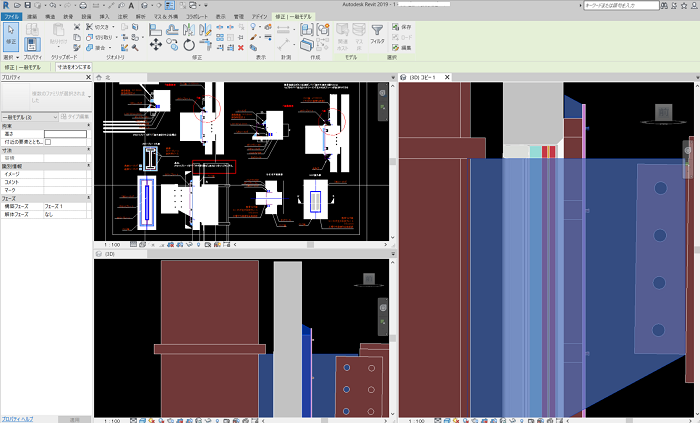Click the 寸法をオンにする button

[x=73, y=67]
